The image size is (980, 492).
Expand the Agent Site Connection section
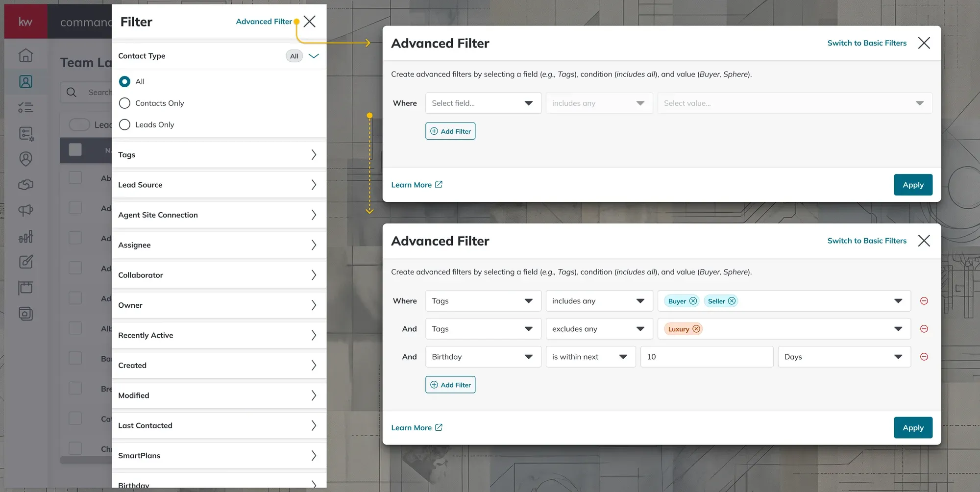tap(219, 215)
